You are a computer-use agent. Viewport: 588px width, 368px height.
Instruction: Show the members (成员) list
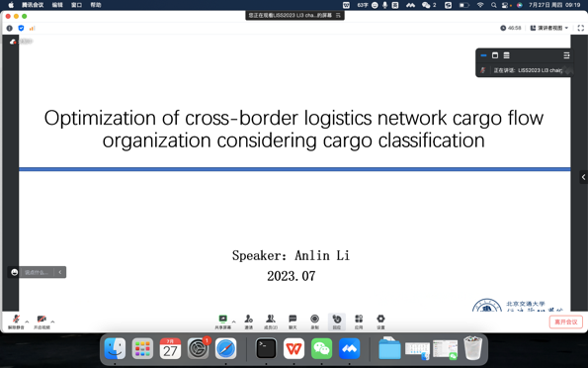point(271,322)
